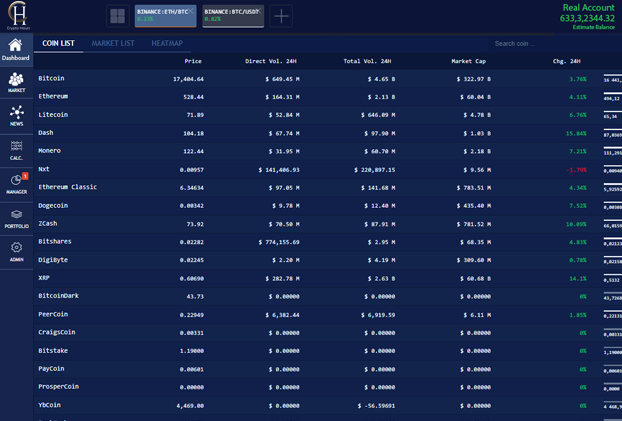Sort by Chg. 24H column header
Screen dimensions: 622x421
tap(566, 61)
